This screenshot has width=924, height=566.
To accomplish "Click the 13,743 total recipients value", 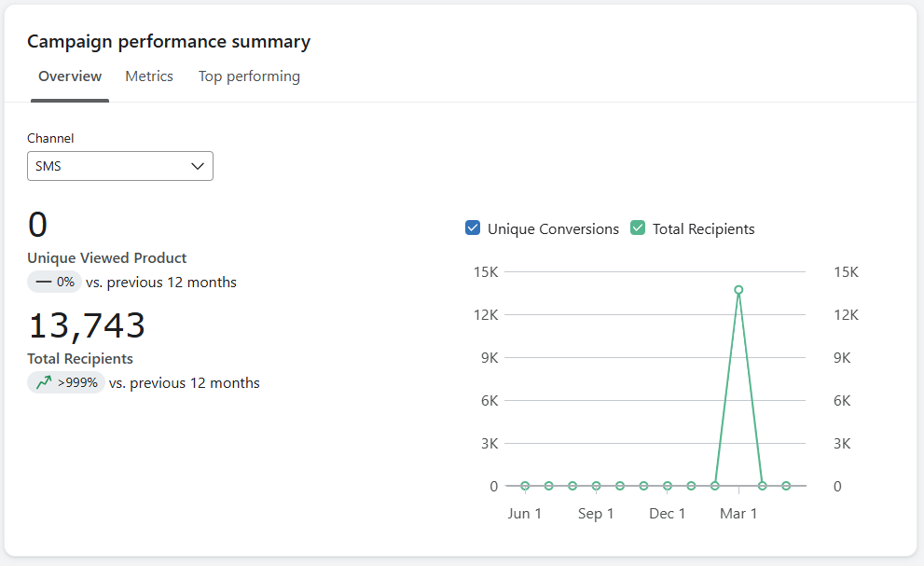I will pyautogui.click(x=87, y=325).
